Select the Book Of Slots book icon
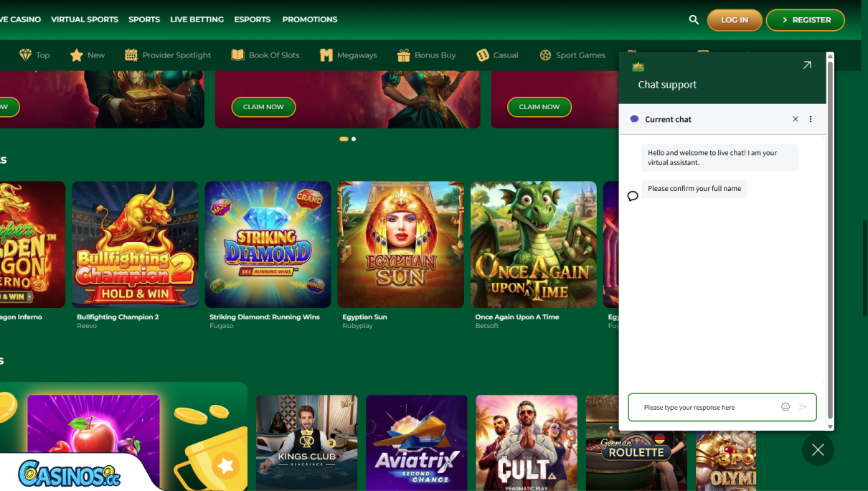 click(237, 55)
